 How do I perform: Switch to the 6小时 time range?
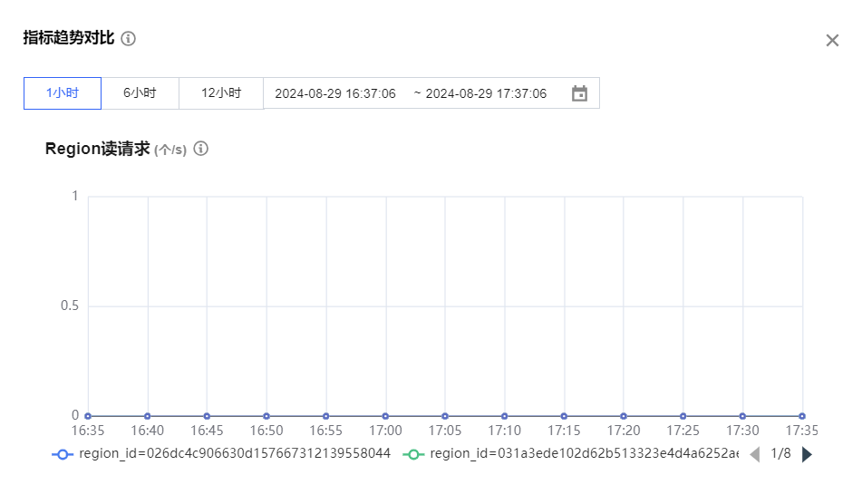140,93
